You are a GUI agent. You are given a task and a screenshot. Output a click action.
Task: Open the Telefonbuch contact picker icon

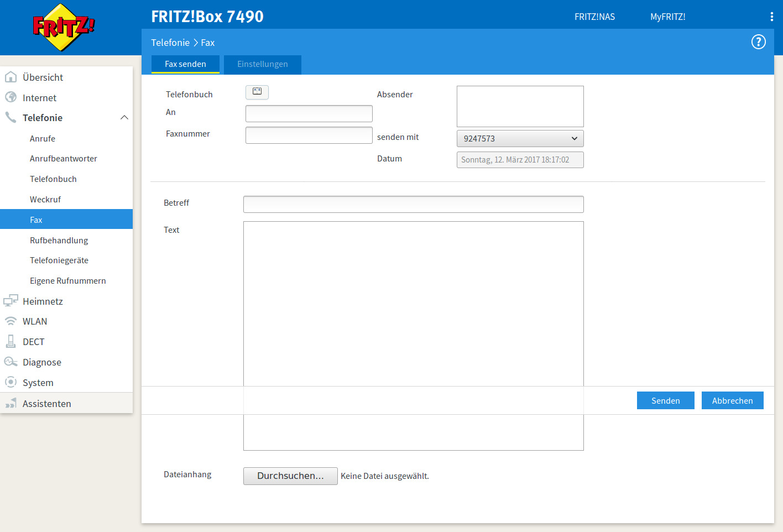tap(257, 92)
